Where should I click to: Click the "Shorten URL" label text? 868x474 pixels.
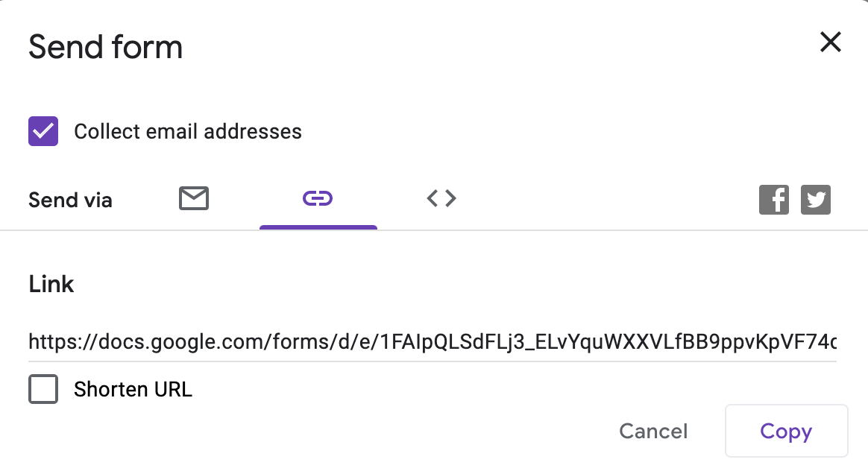pos(133,389)
